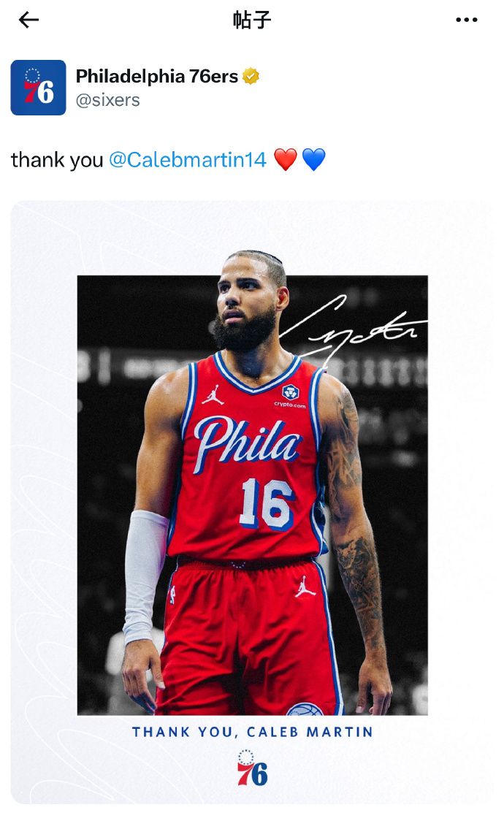Tap the Jordan logo on the shorts
Image resolution: width=504 pixels, height=829 pixels.
pos(305,587)
